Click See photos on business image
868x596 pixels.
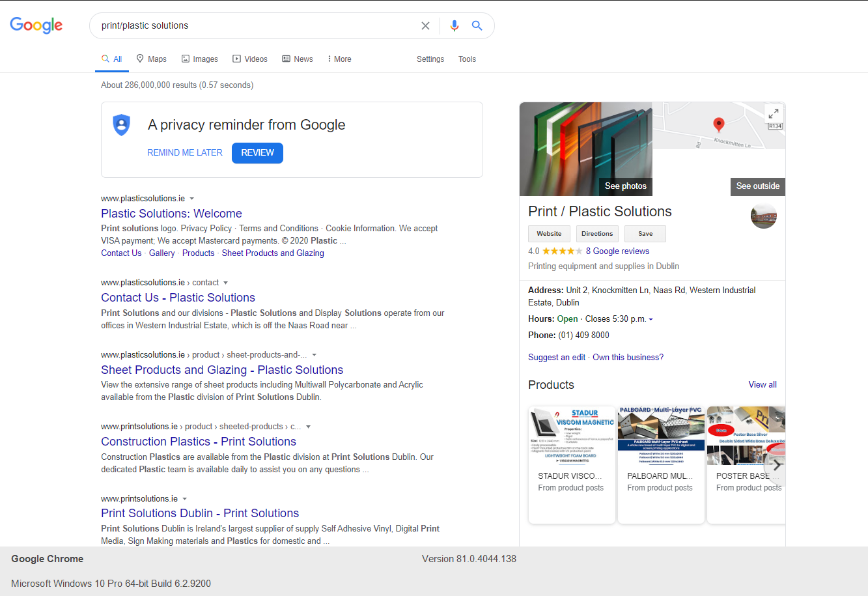coord(626,186)
